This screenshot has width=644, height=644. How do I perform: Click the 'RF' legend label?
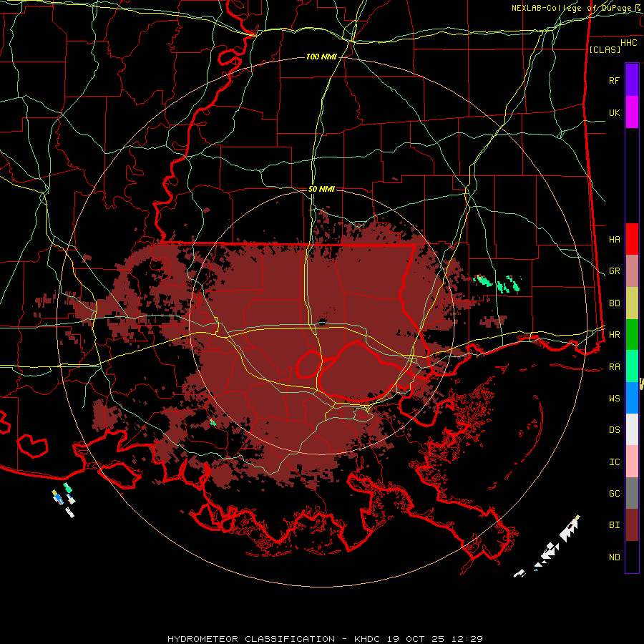tap(615, 80)
